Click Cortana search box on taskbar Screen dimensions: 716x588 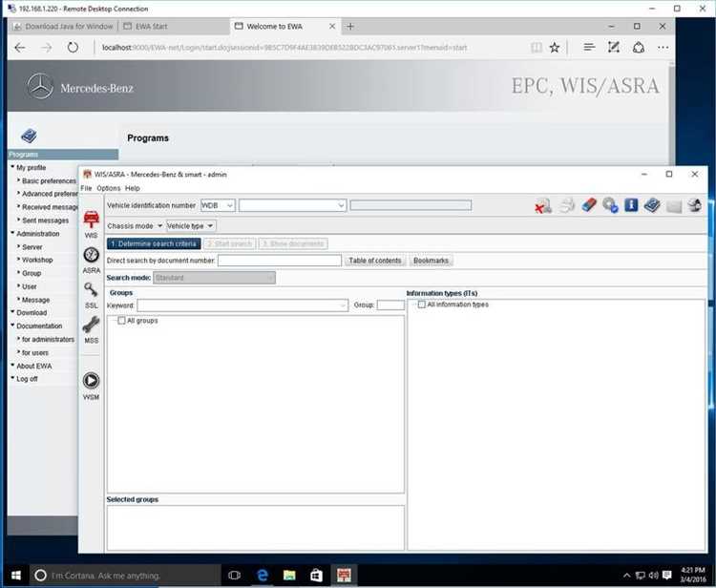[x=126, y=576]
